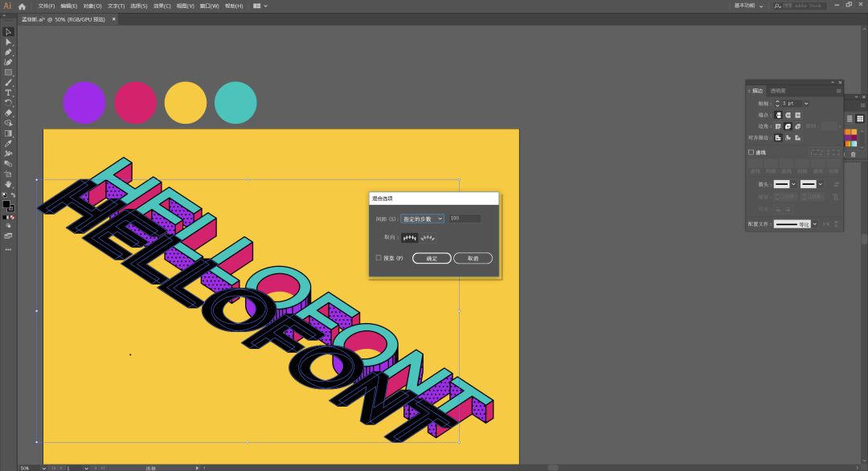
Task: Click the steps value field showing 100
Action: (x=465, y=219)
